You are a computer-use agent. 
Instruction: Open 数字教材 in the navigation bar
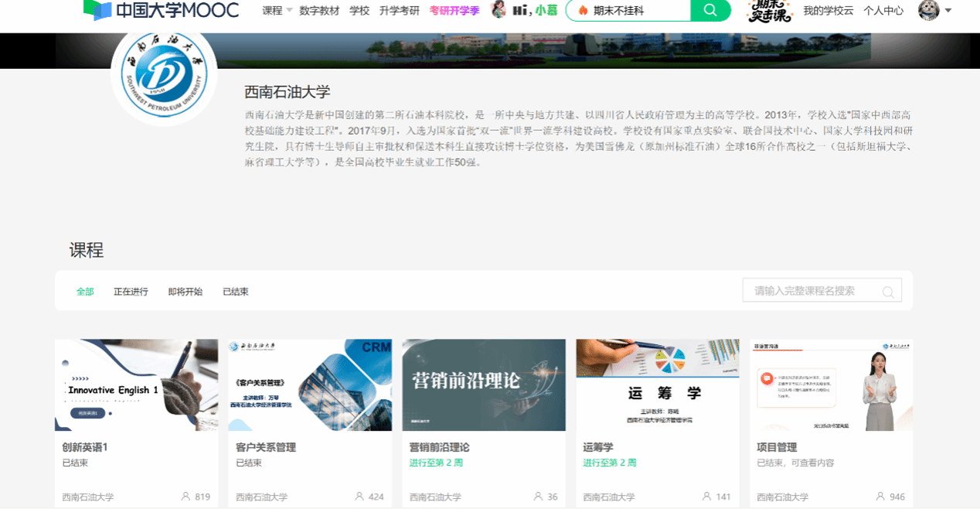tap(319, 11)
